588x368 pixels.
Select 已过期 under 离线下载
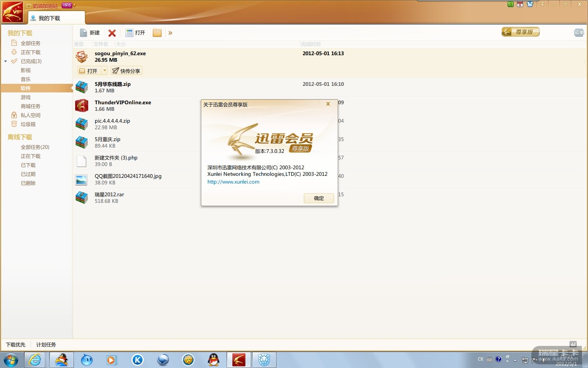(28, 174)
